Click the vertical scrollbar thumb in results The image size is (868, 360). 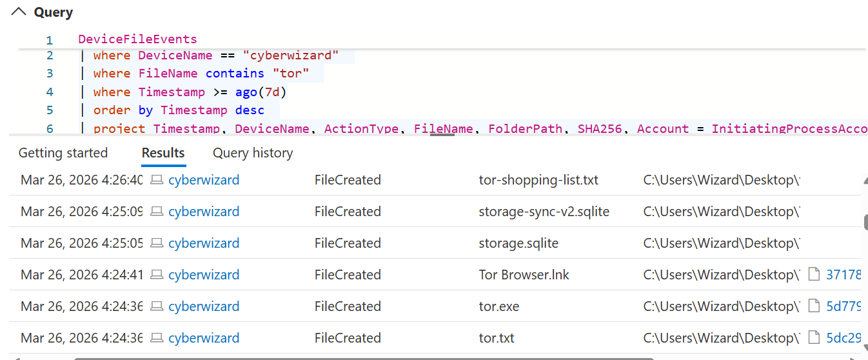[865, 221]
